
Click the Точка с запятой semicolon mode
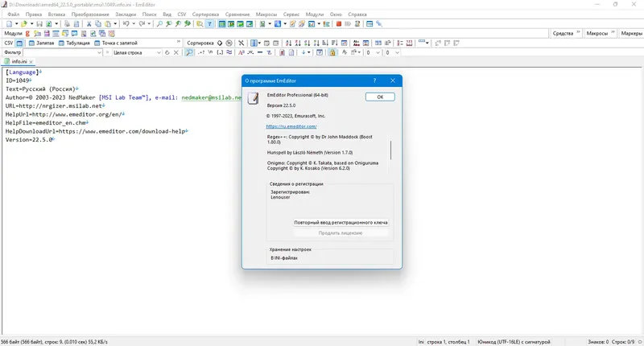tap(116, 43)
